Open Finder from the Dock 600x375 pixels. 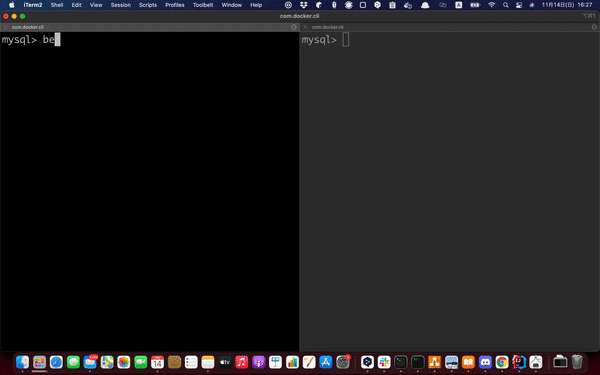[23, 362]
